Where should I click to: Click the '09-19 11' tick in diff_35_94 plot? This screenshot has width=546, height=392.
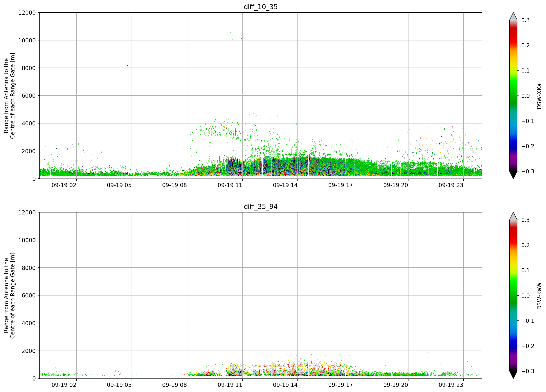[230, 385]
